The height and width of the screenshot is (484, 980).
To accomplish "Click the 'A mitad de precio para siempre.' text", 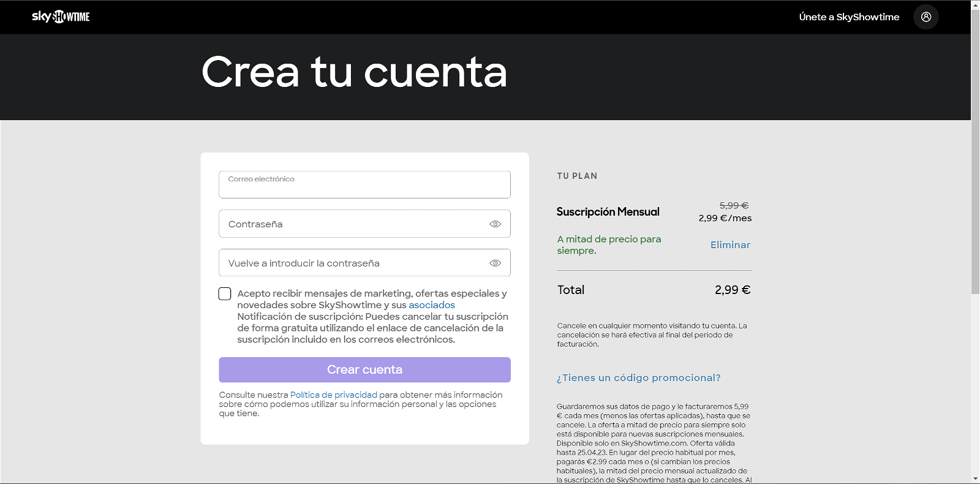I will (609, 245).
